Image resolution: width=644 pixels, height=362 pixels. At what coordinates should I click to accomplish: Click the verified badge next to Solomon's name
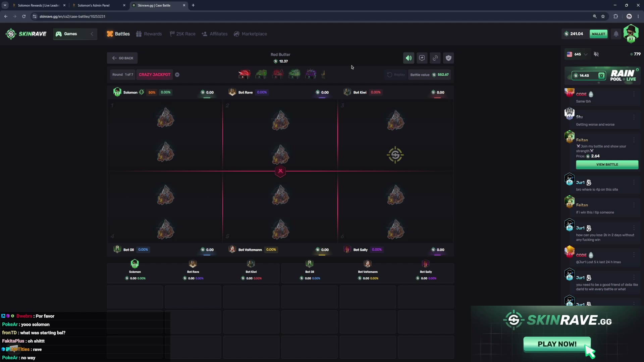point(142,92)
